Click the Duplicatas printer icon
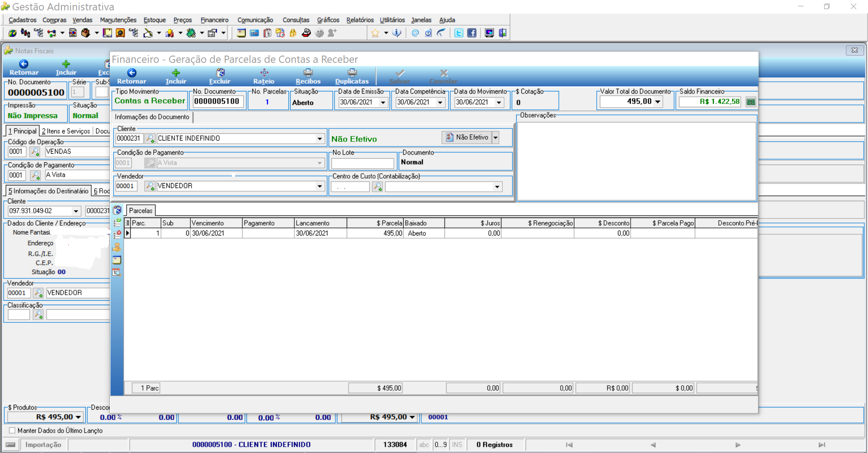Viewport: 868px width, 453px height. (352, 73)
